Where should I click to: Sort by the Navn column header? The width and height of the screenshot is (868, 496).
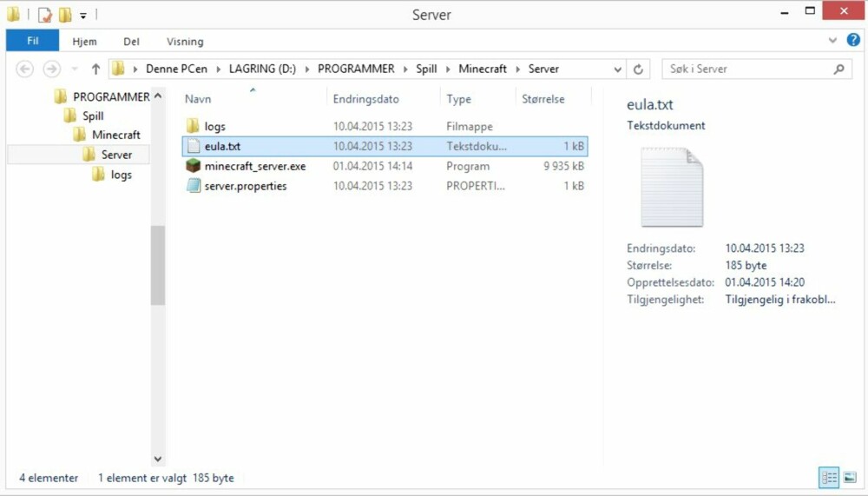[198, 99]
